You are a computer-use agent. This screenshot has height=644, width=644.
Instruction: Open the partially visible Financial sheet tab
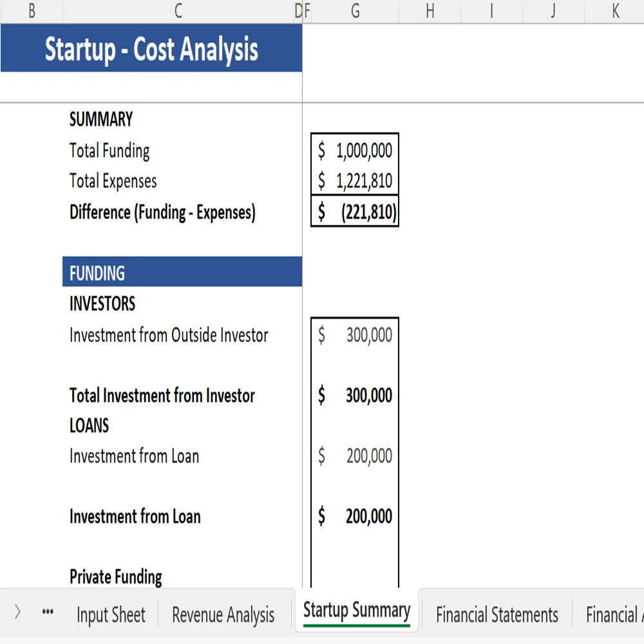[614, 614]
